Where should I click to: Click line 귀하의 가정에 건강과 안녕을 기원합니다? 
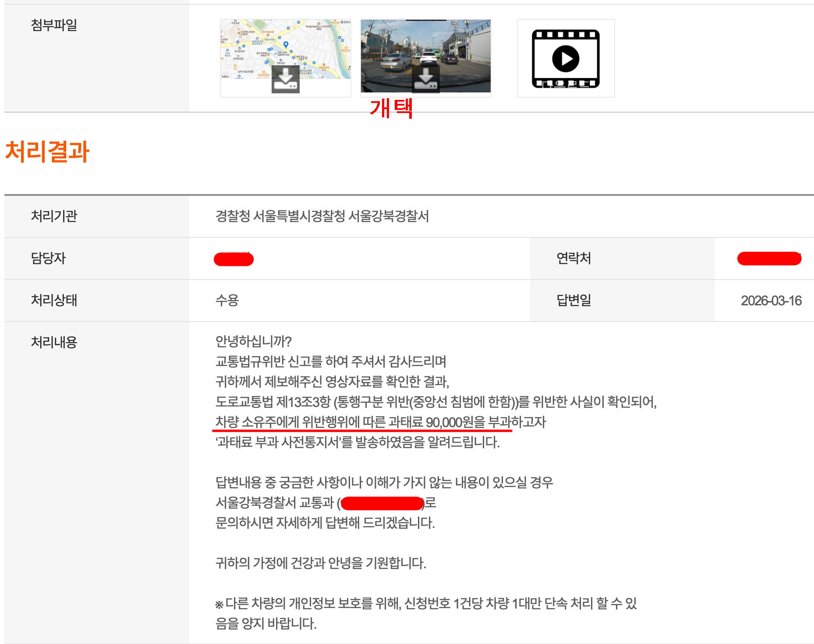click(x=321, y=563)
